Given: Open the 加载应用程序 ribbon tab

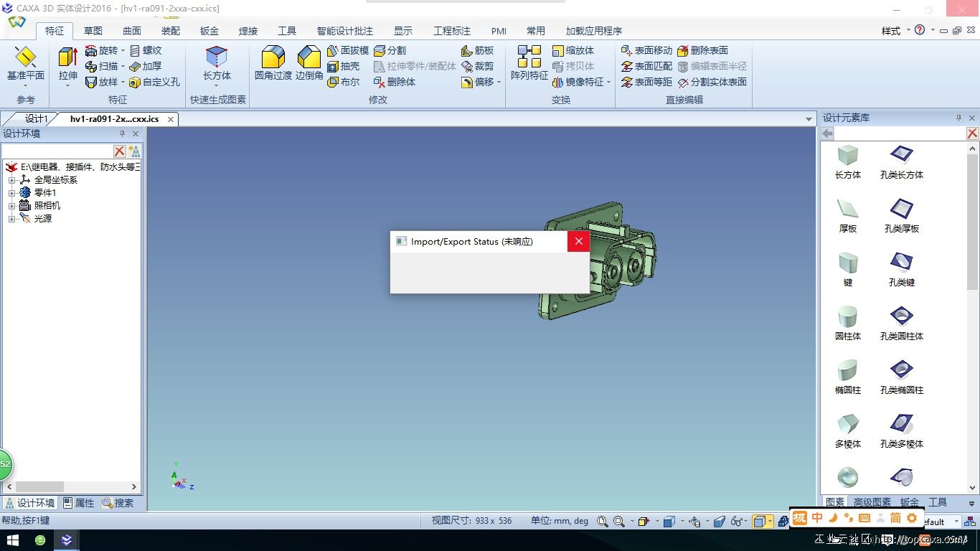Looking at the screenshot, I should (594, 31).
